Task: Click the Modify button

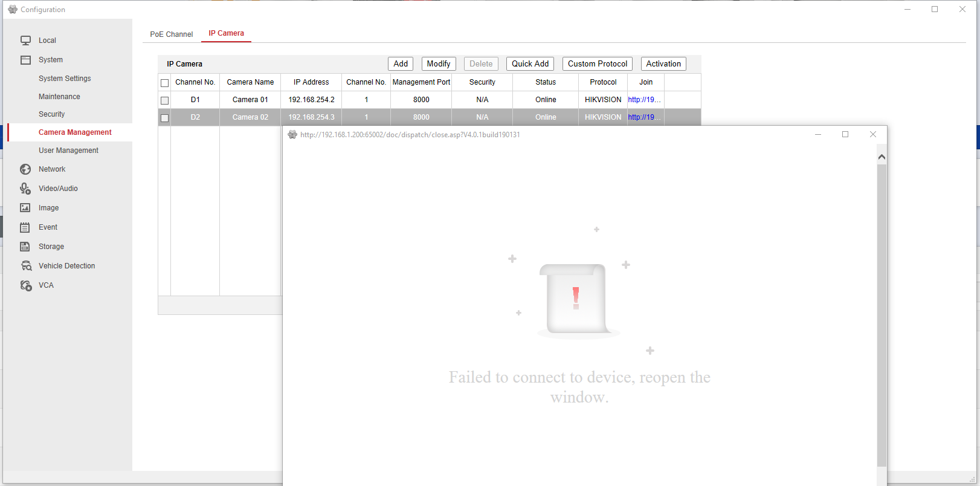Action: (x=439, y=64)
